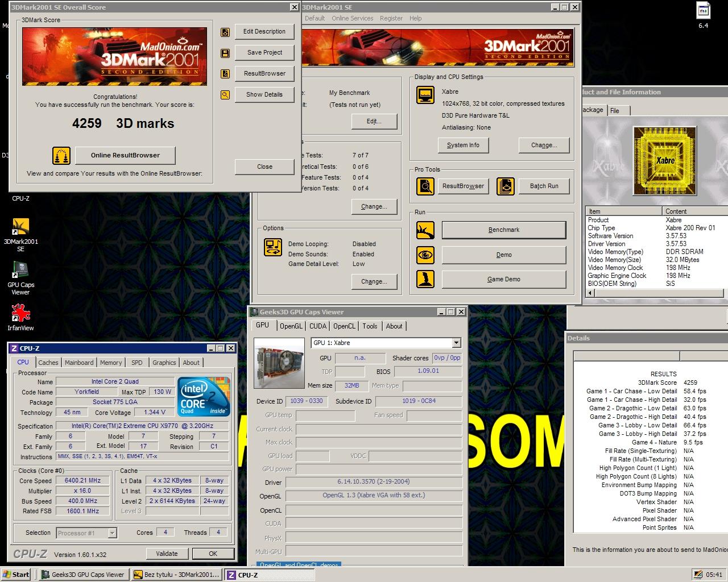The width and height of the screenshot is (728, 582).
Task: Click left arrow of Xabre info horizontal scrollbar
Action: click(x=590, y=293)
